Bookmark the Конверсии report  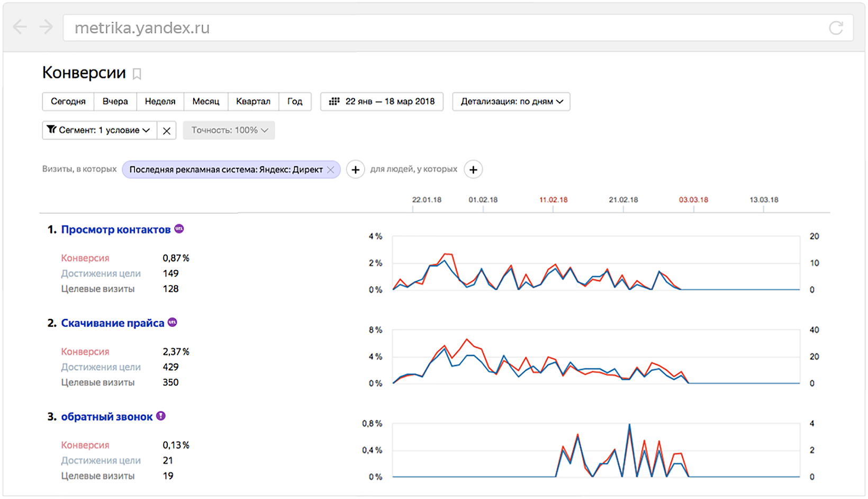click(x=137, y=74)
